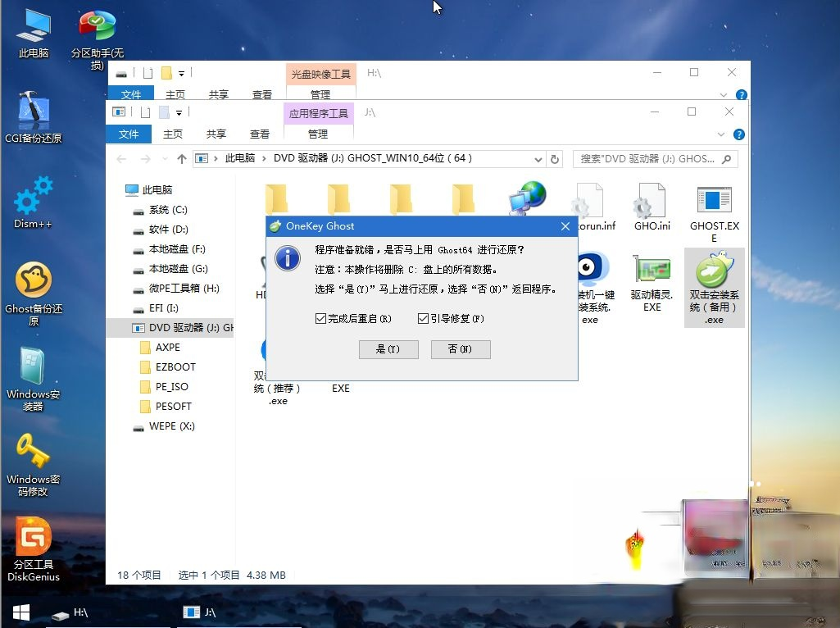840x628 pixels.
Task: Launch CGI备份还原 desktop shortcut
Action: (34, 116)
